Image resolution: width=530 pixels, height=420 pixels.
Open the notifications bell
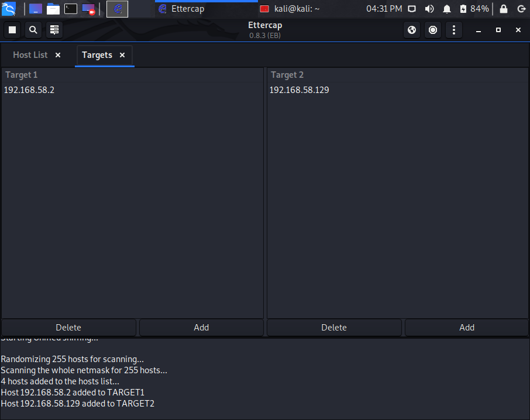(x=447, y=9)
